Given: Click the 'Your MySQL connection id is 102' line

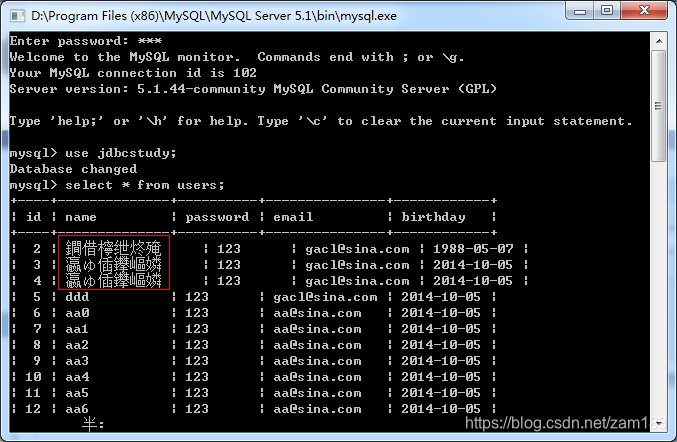Looking at the screenshot, I should point(133,73).
